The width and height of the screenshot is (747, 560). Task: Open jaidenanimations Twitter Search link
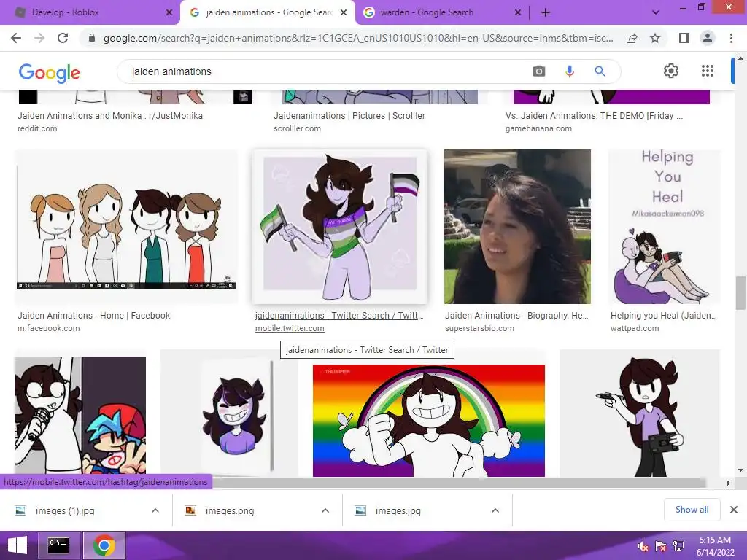[x=338, y=315]
